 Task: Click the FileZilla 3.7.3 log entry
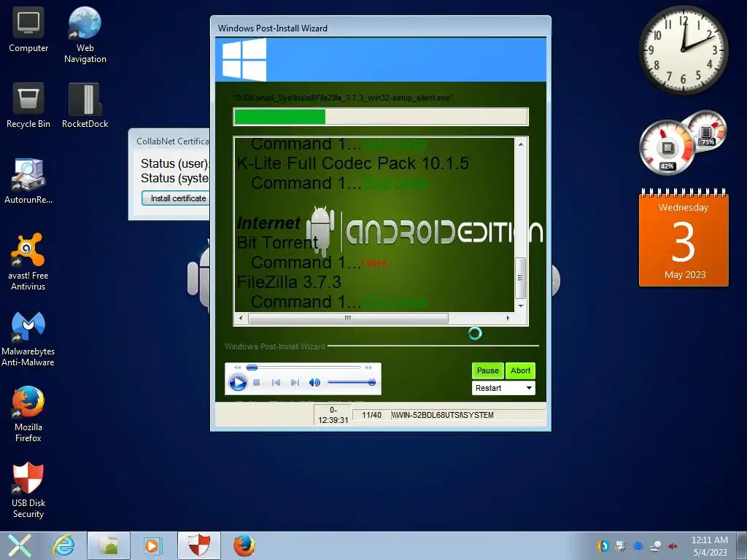click(289, 282)
